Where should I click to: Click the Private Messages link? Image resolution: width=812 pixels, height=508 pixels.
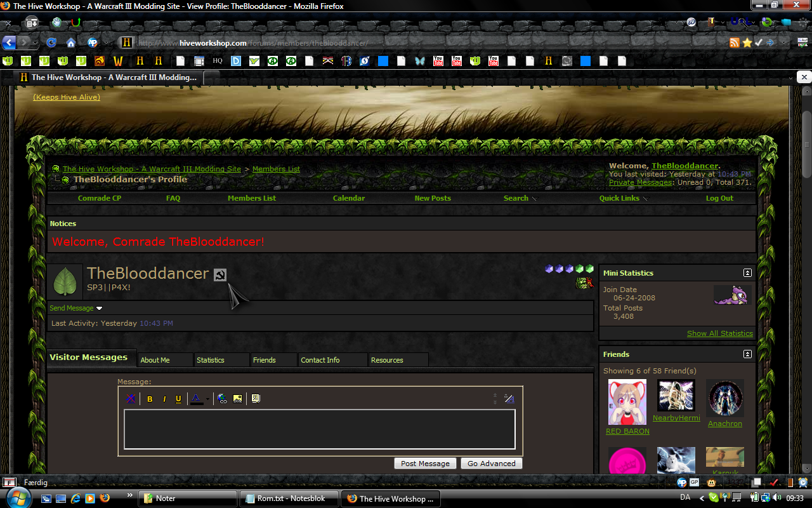pyautogui.click(x=640, y=182)
